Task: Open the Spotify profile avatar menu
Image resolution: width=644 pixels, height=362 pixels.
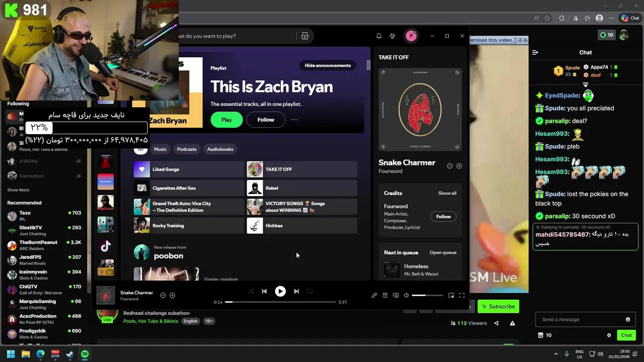Action: pos(411,36)
